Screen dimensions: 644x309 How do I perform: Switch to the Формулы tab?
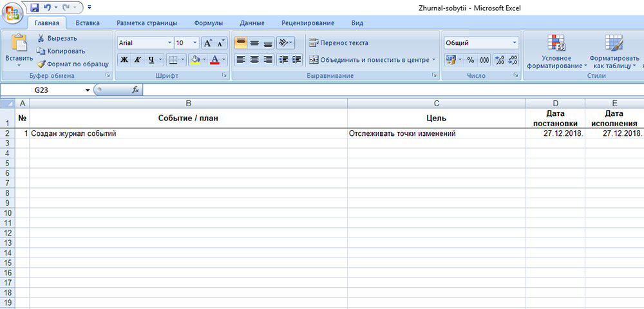(x=209, y=23)
